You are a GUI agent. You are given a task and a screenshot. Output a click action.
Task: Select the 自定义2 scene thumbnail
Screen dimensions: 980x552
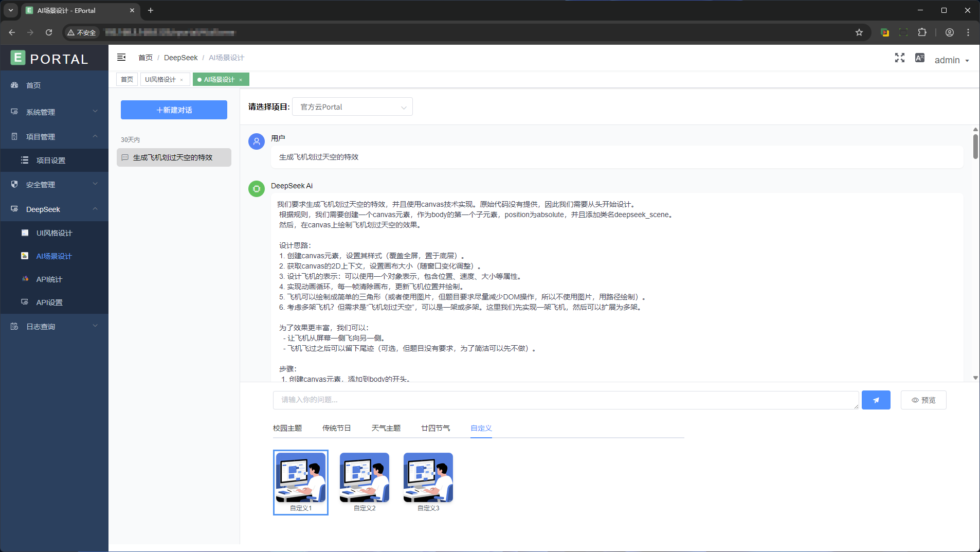[x=365, y=482]
